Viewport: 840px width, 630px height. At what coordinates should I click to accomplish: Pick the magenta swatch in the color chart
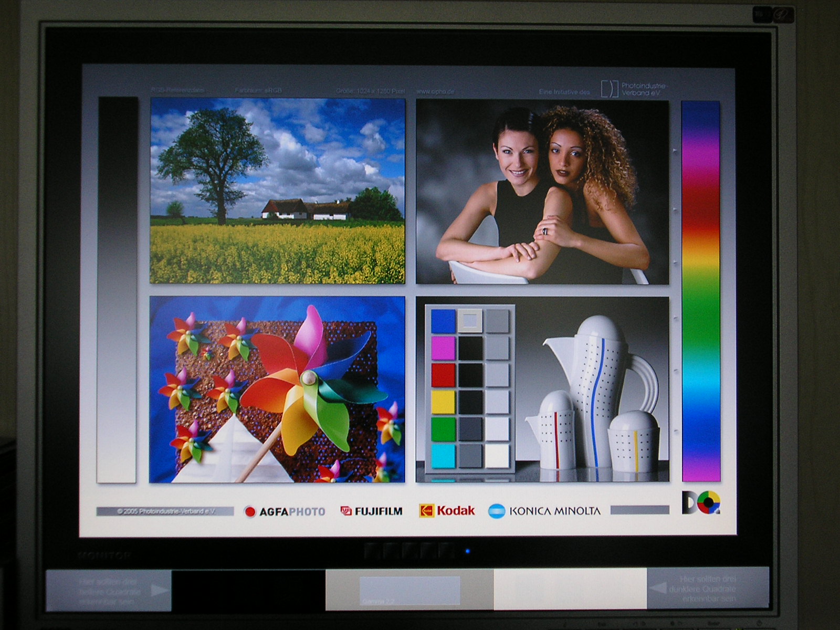(443, 348)
